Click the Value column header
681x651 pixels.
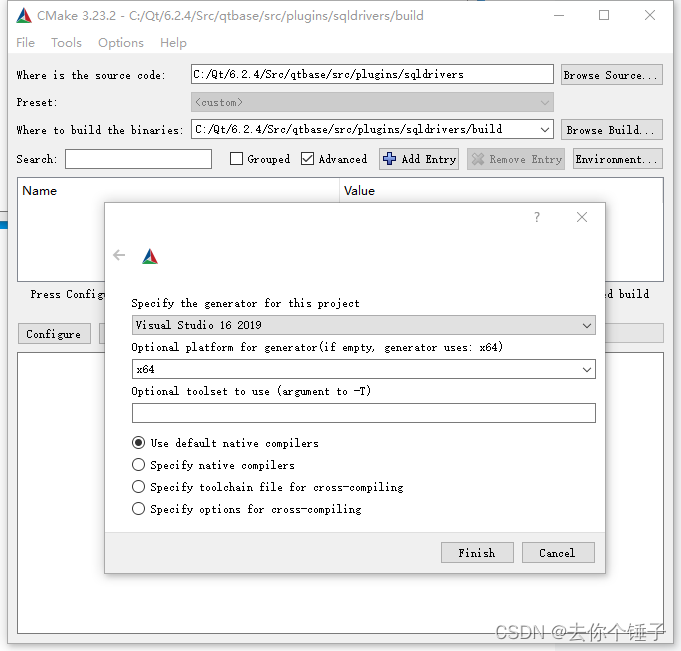pyautogui.click(x=359, y=191)
